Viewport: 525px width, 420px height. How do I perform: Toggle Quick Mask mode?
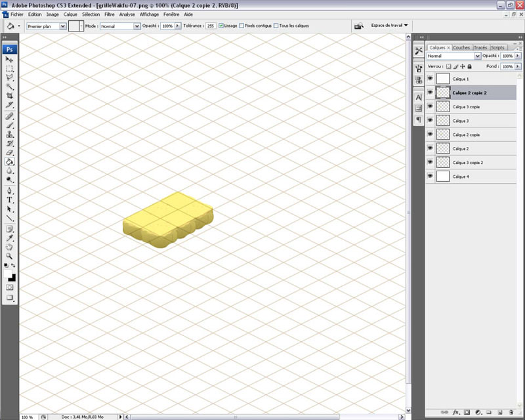[x=9, y=287]
